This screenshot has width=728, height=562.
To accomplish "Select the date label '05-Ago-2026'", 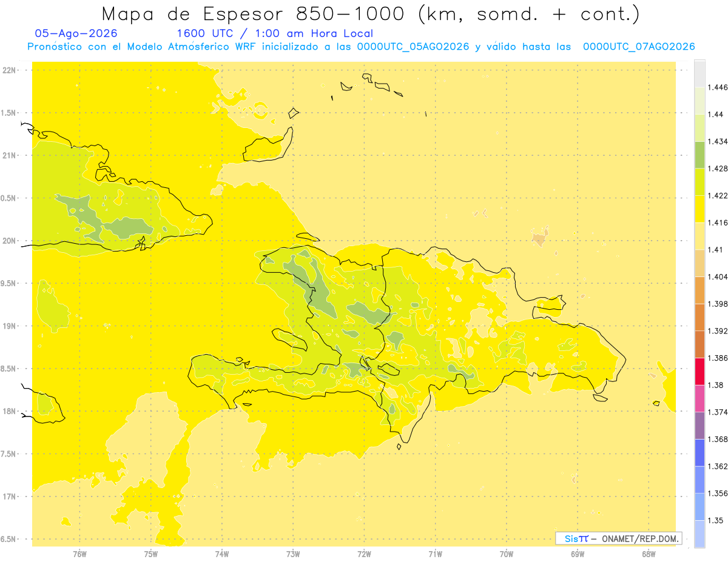I will 76,33.
